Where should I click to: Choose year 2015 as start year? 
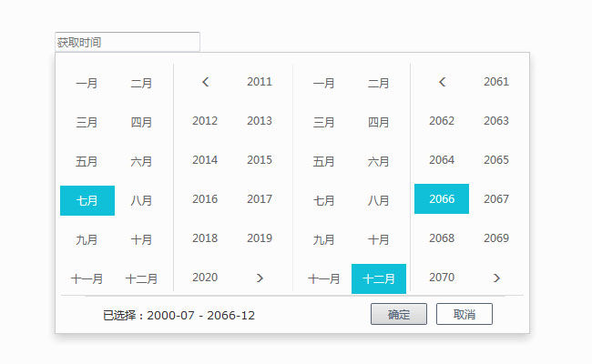pyautogui.click(x=260, y=160)
